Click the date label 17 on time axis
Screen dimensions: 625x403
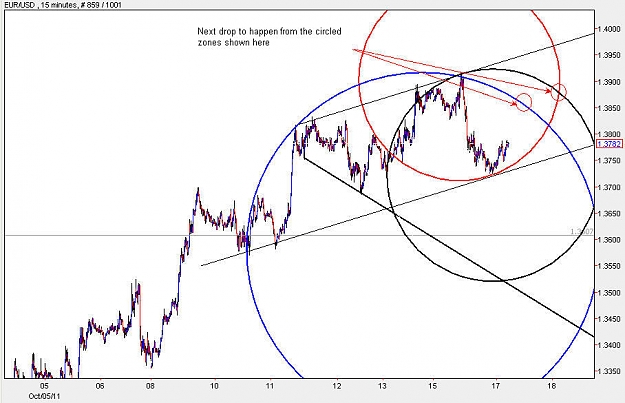pos(495,386)
